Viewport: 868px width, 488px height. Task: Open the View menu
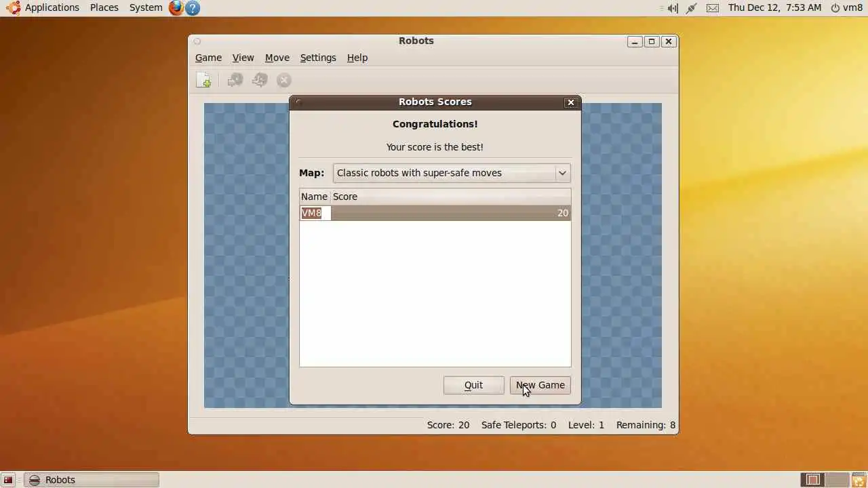pyautogui.click(x=243, y=58)
